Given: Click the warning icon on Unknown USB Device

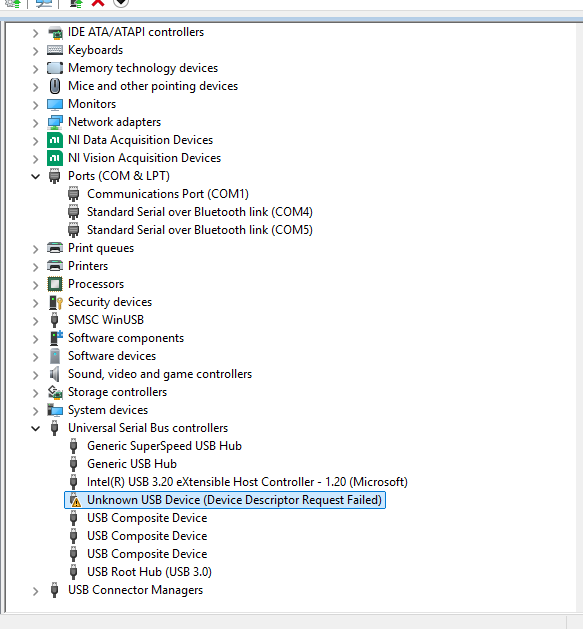Looking at the screenshot, I should 75,500.
